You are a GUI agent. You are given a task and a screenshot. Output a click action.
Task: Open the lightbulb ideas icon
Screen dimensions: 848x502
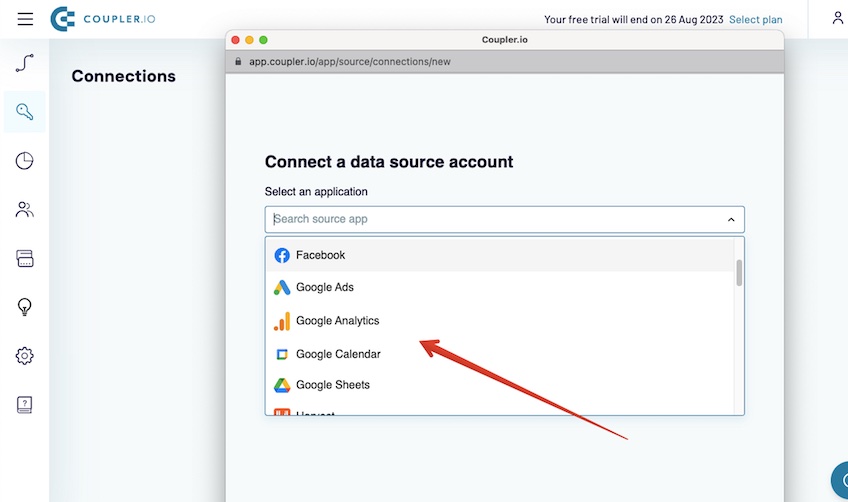click(x=24, y=307)
